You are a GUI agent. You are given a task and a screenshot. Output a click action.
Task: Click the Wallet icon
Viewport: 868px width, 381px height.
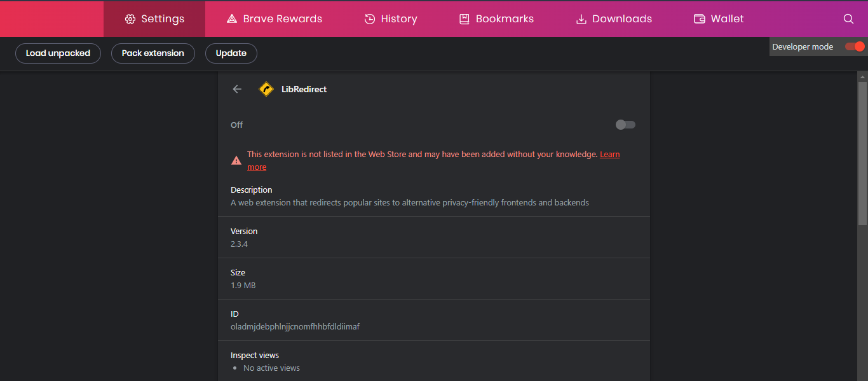tap(700, 19)
